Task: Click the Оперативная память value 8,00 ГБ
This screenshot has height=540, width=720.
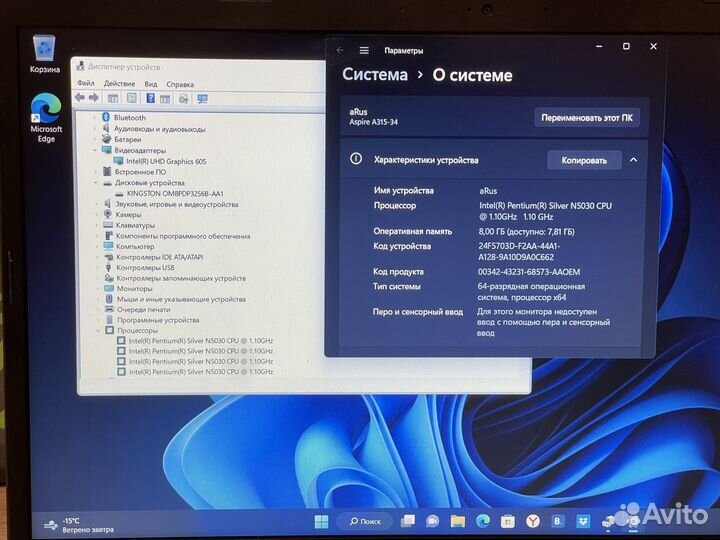Action: click(x=526, y=231)
